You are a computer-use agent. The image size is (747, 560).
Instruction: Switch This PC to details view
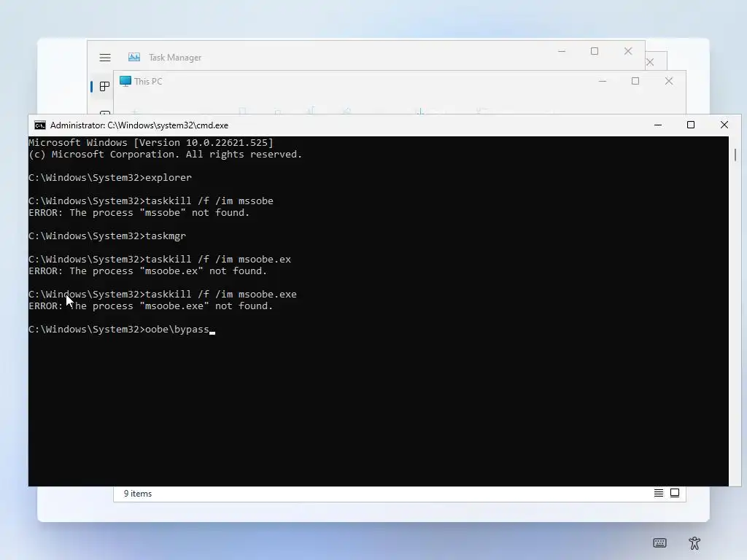pos(659,493)
